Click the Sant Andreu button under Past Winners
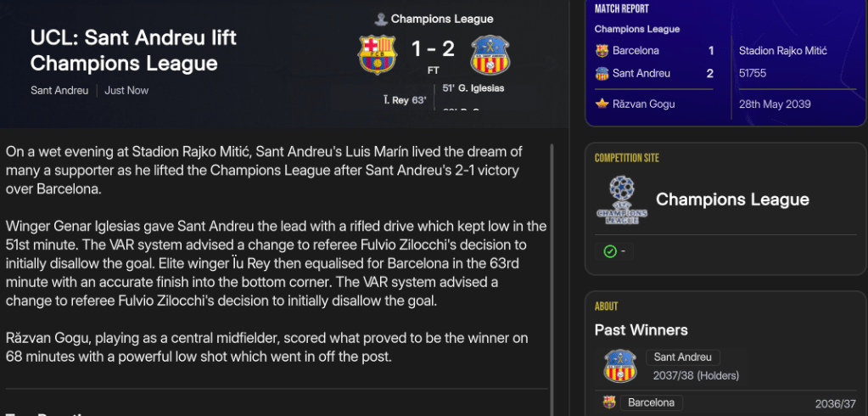This screenshot has height=416, width=868. tap(682, 357)
